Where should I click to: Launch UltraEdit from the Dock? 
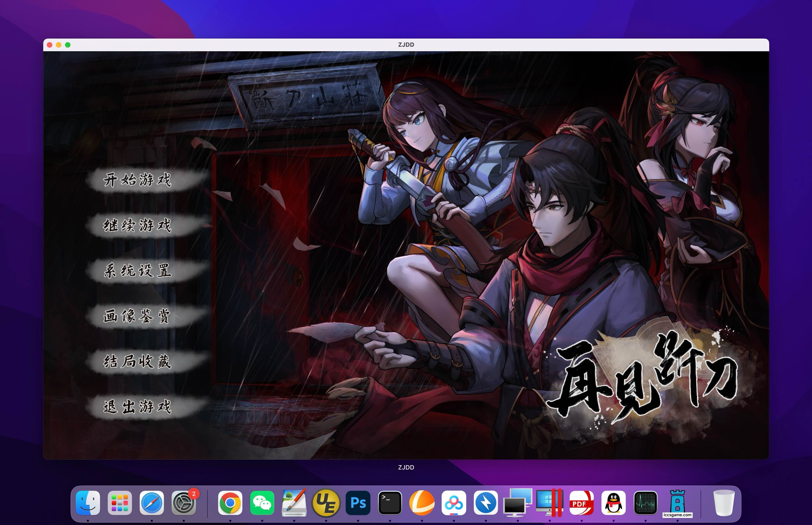326,503
